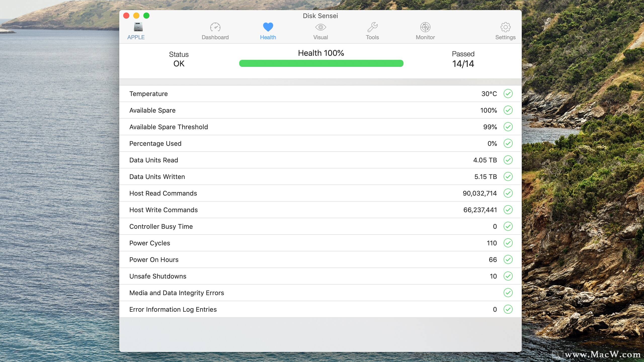Minimize the Disk Sensei window
644x362 pixels.
tap(136, 16)
